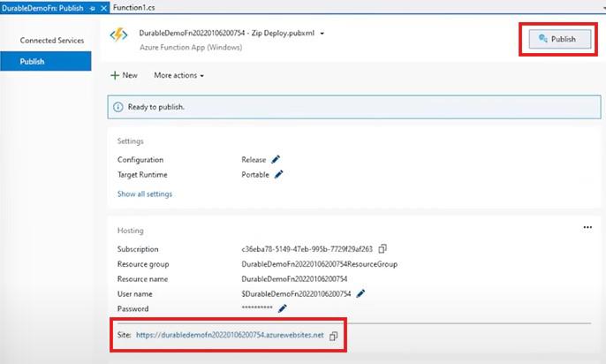This screenshot has height=364, width=606.
Task: Click the Target Runtime label
Action: click(x=142, y=175)
